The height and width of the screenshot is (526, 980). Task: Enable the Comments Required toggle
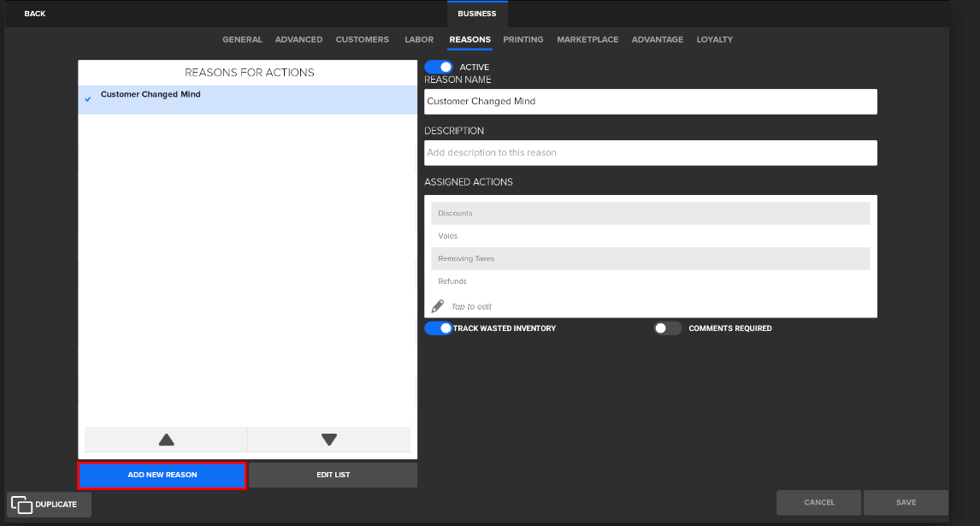pos(667,328)
